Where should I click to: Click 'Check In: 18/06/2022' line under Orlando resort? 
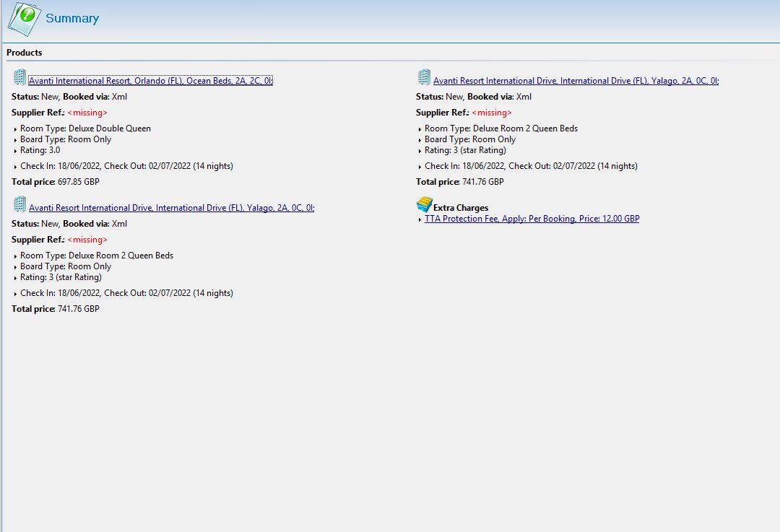click(126, 166)
